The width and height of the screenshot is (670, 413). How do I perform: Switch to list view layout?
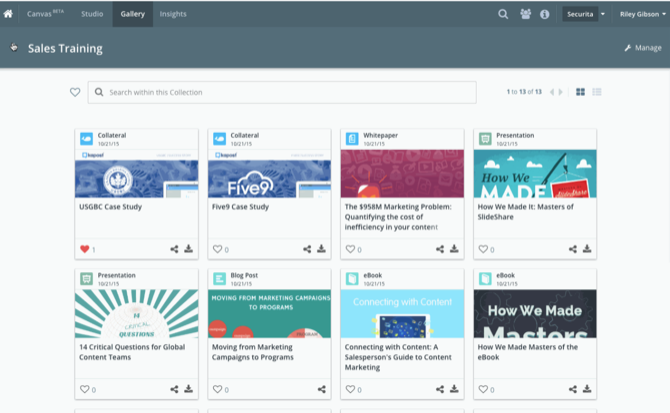click(x=597, y=92)
